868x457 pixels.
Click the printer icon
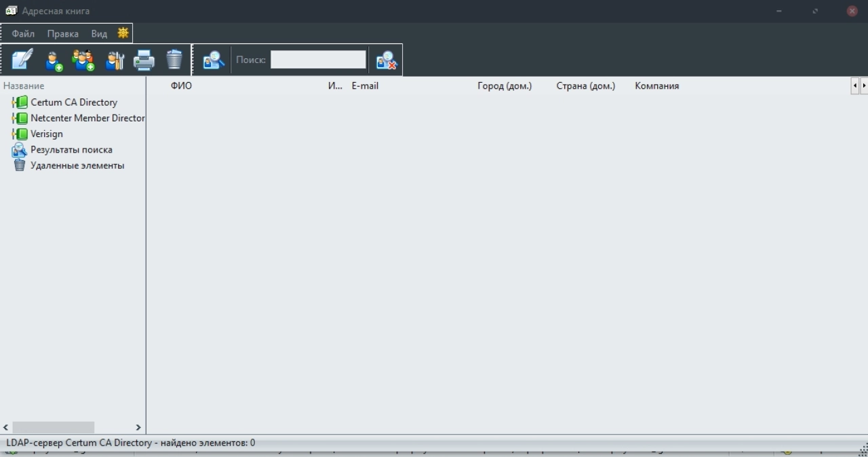tap(144, 60)
